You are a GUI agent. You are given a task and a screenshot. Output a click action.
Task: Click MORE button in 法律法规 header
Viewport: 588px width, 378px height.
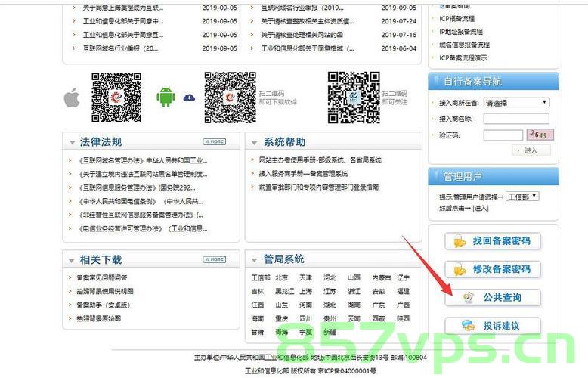[215, 142]
